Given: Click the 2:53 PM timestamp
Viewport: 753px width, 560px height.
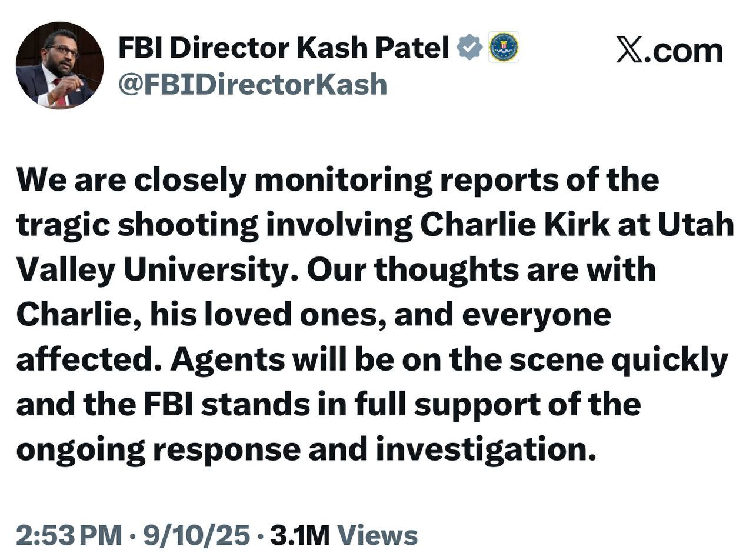Looking at the screenshot, I should 68,535.
